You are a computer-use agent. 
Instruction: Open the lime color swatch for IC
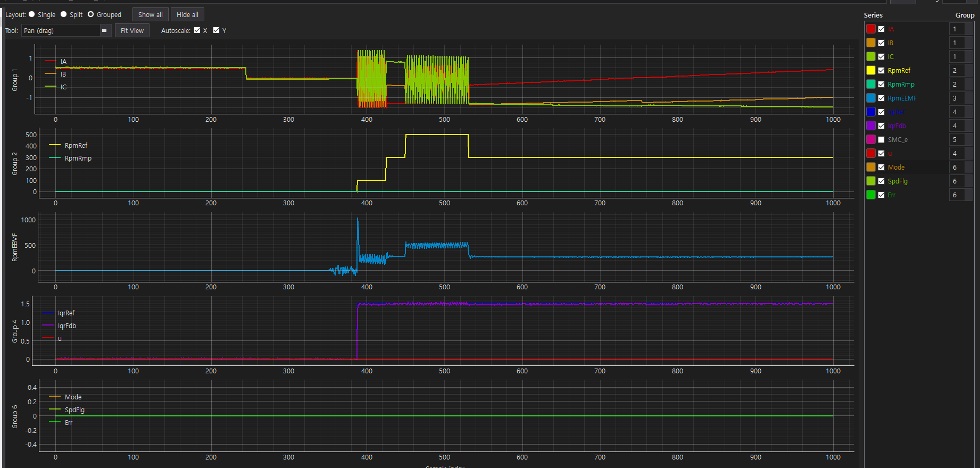[871, 56]
